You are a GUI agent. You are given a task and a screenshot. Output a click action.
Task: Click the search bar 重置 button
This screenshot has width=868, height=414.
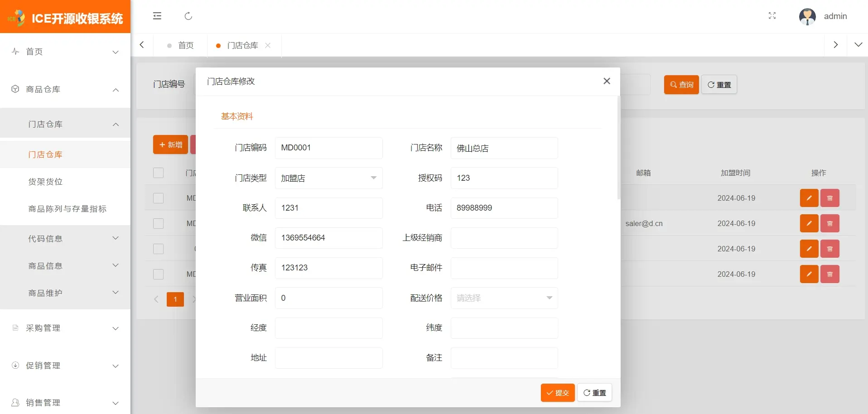(x=719, y=85)
